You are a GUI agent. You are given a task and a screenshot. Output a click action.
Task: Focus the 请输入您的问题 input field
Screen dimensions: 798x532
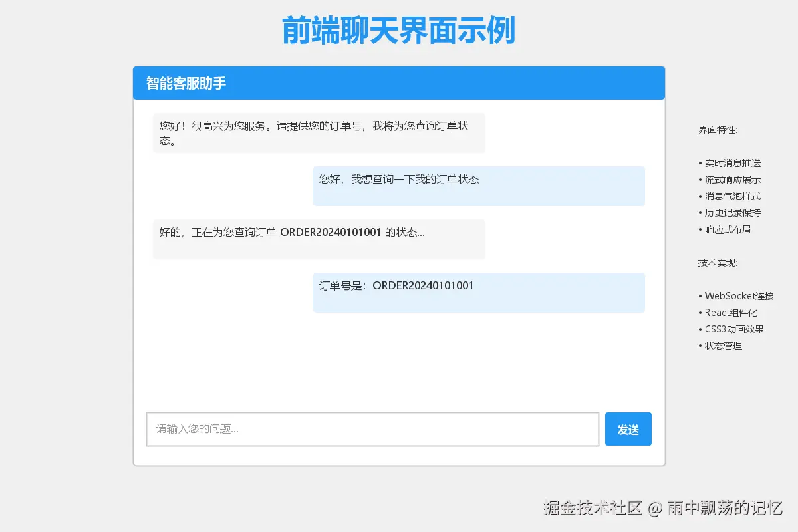click(x=372, y=429)
